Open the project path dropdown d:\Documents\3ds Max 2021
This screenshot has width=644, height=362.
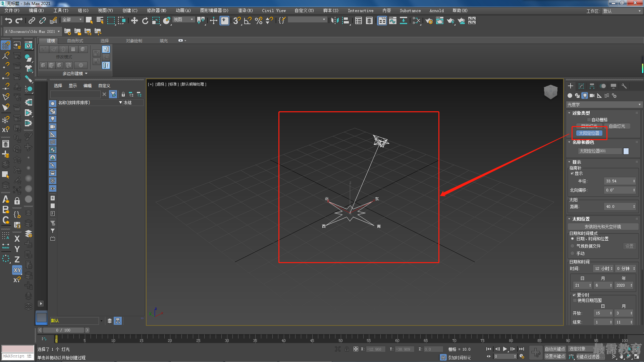click(33, 32)
